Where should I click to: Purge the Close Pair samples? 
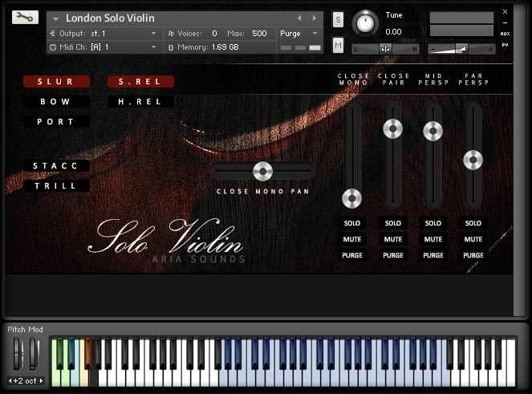point(393,255)
